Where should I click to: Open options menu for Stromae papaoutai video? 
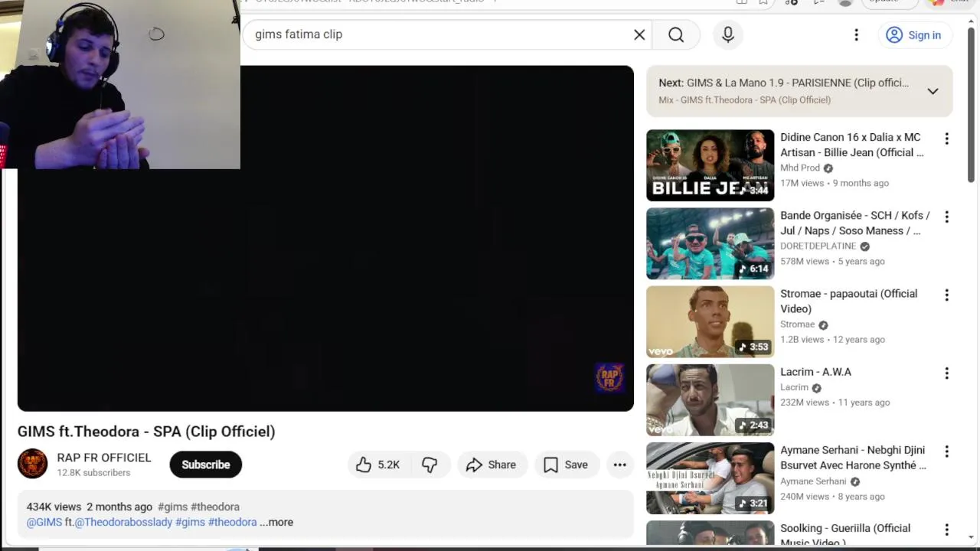946,295
